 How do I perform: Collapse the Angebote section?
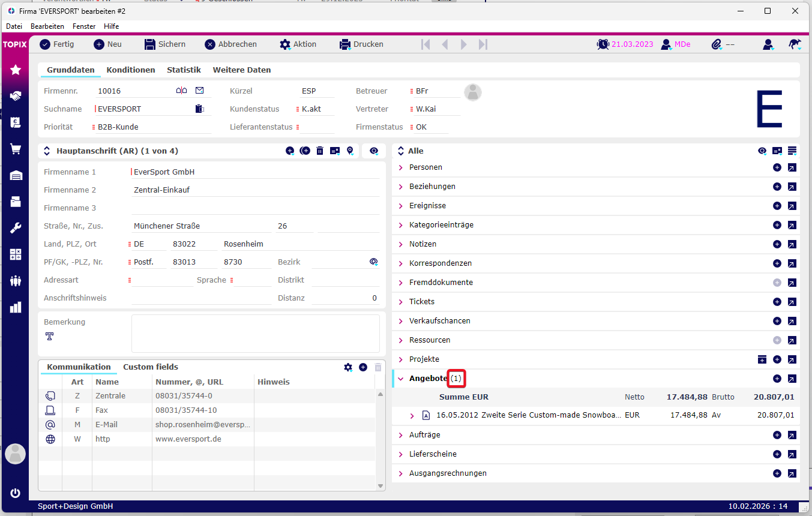tap(400, 379)
